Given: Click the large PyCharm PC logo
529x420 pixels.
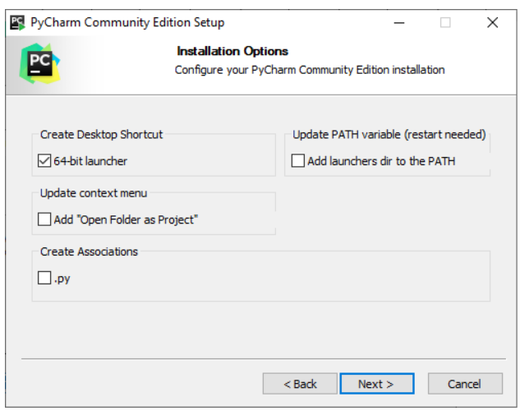Looking at the screenshot, I should [x=39, y=63].
